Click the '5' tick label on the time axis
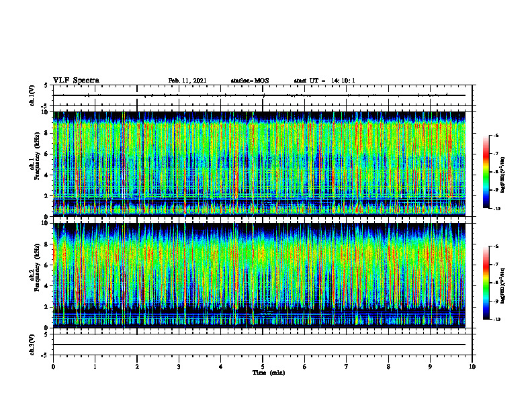 click(263, 367)
